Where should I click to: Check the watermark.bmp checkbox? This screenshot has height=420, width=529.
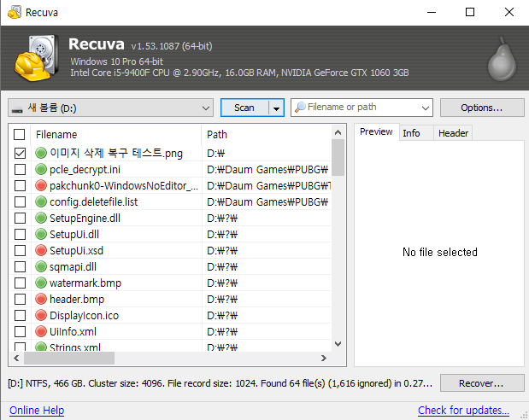(20, 283)
